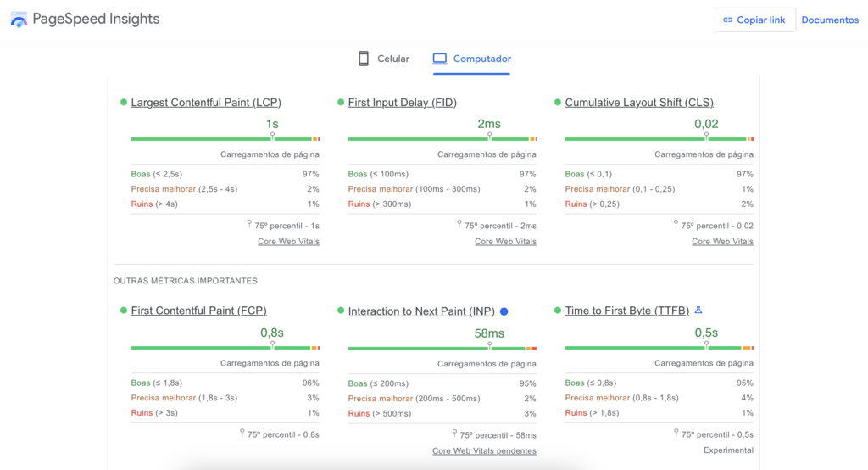This screenshot has height=470, width=868.
Task: Click 'Ruins (> 500ms)' row in INP
Action: [x=442, y=413]
